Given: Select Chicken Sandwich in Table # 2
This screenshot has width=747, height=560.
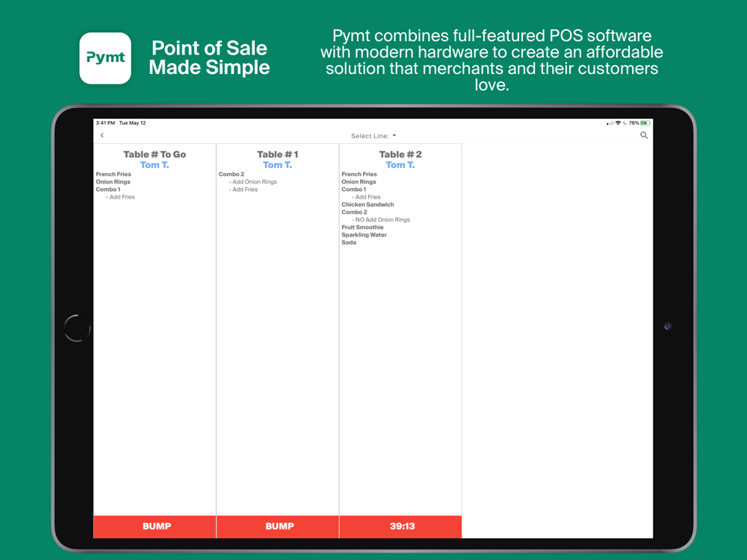Looking at the screenshot, I should pyautogui.click(x=368, y=205).
